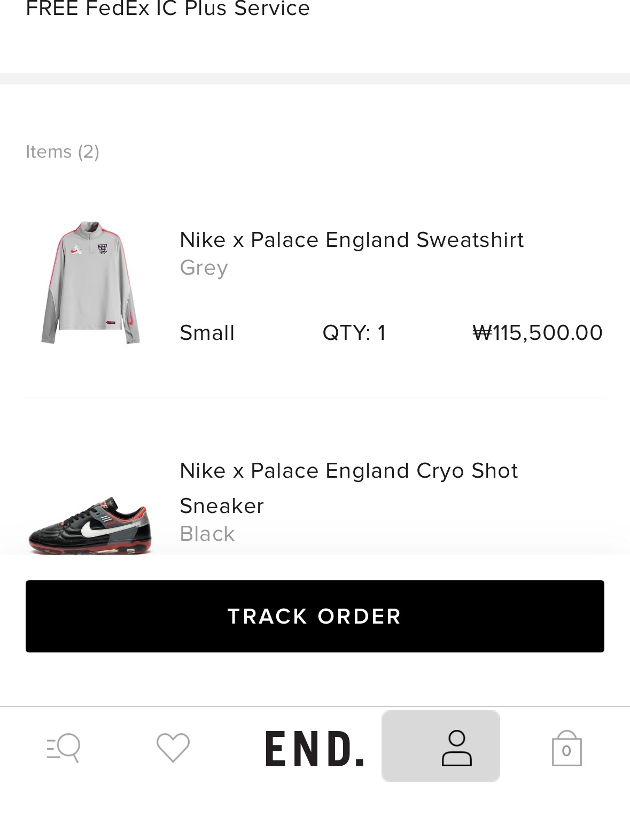Open the wishlist heart icon

tap(173, 747)
